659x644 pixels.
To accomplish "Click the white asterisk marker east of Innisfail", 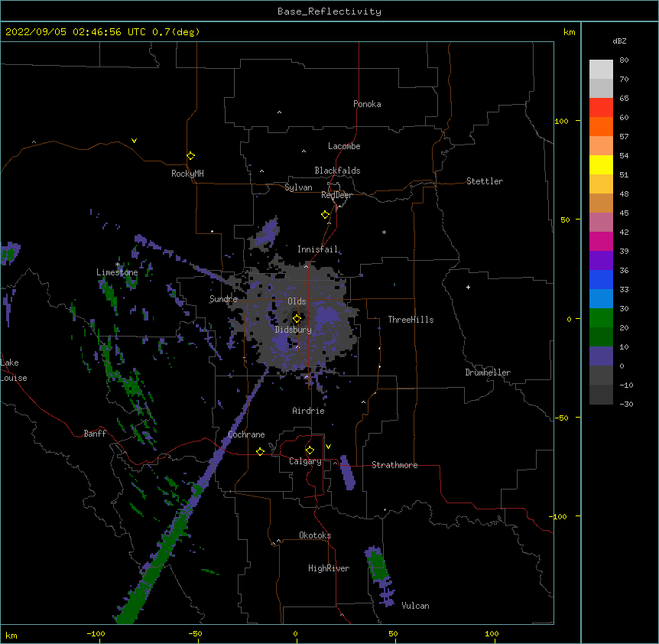I will [384, 232].
